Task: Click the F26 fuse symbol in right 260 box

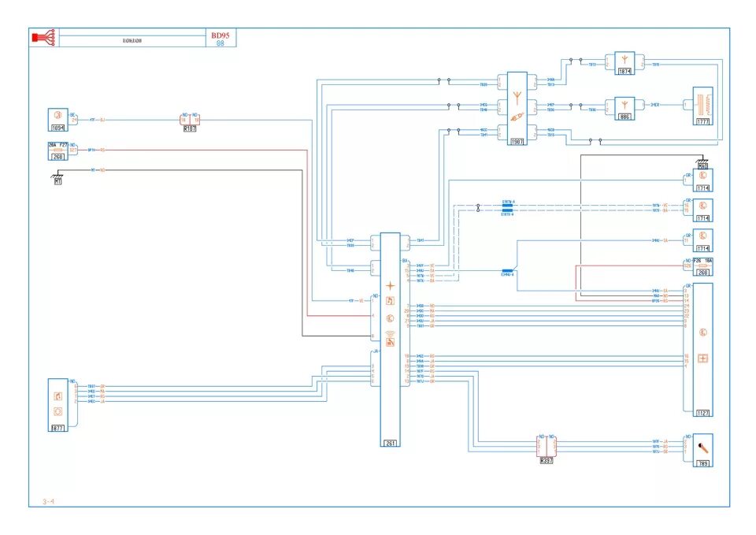Action: pyautogui.click(x=703, y=266)
